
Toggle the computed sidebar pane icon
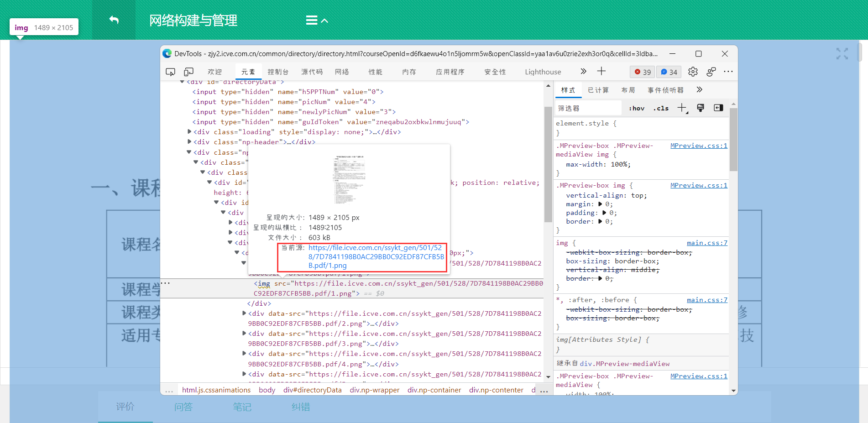pyautogui.click(x=718, y=108)
